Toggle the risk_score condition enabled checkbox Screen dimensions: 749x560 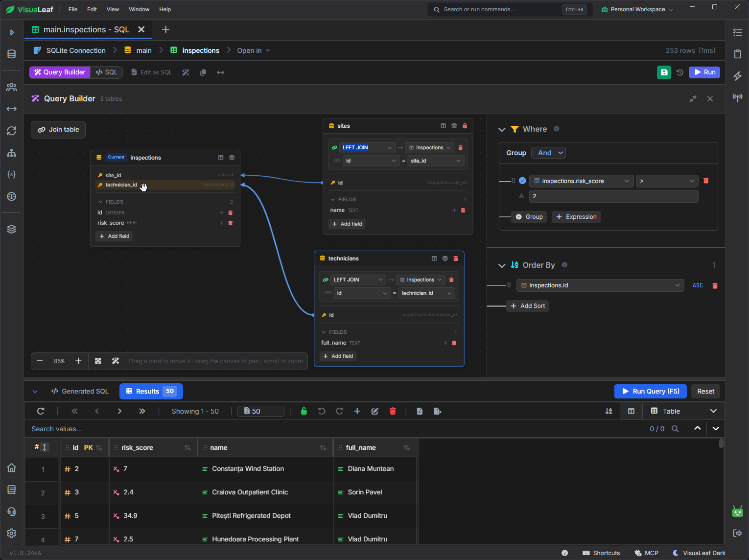[522, 181]
